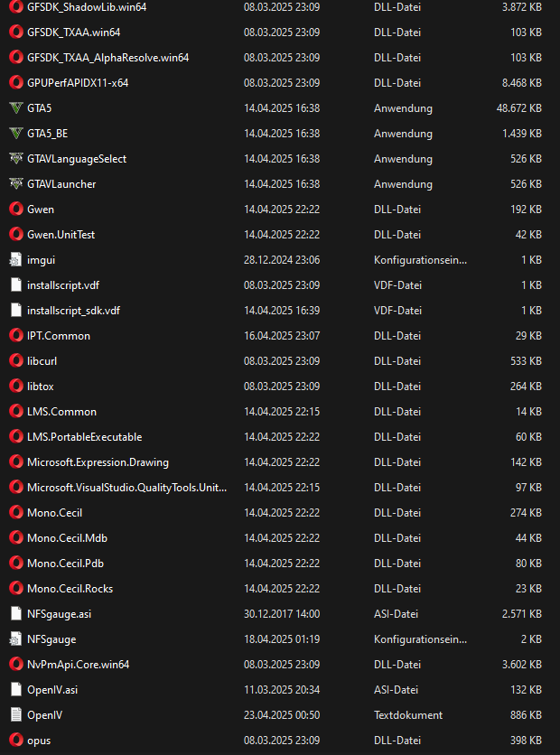
Task: Click the imgui configuration file icon
Action: click(x=15, y=260)
